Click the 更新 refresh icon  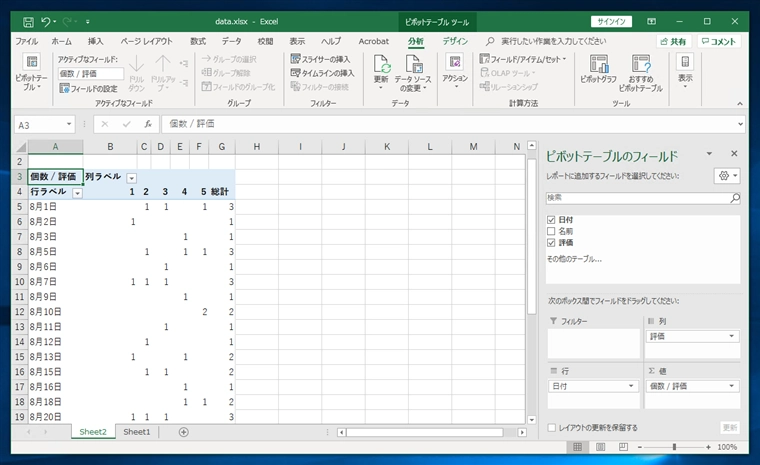(381, 65)
